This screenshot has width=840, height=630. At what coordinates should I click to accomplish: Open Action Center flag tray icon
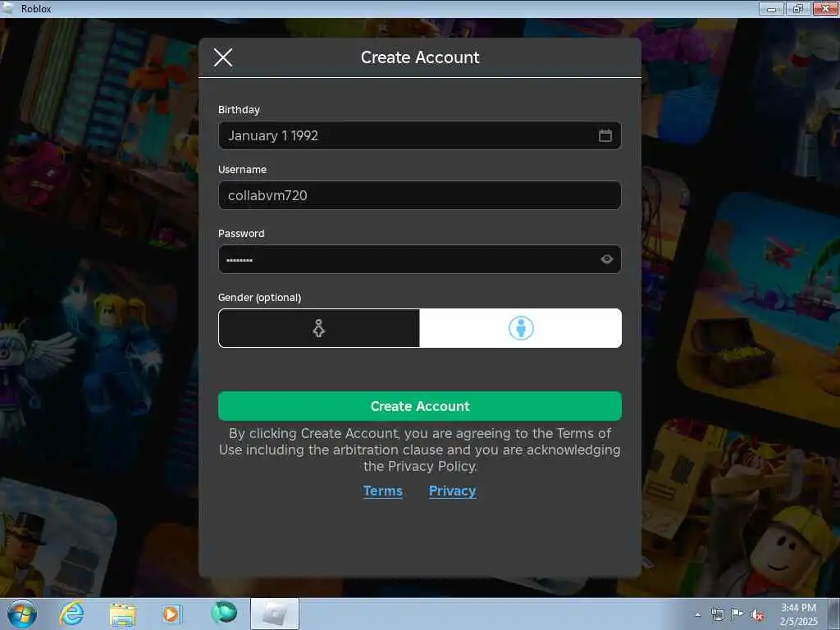click(737, 615)
